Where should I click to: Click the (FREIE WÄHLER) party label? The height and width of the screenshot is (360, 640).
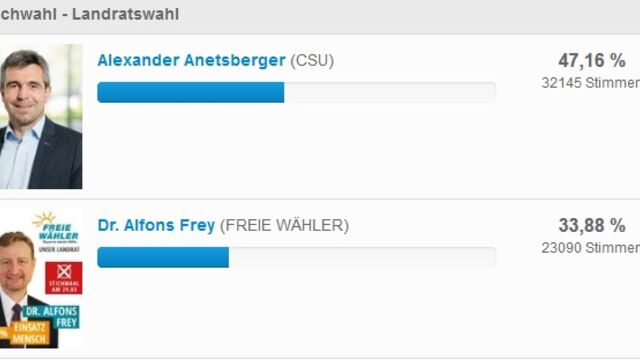(284, 226)
